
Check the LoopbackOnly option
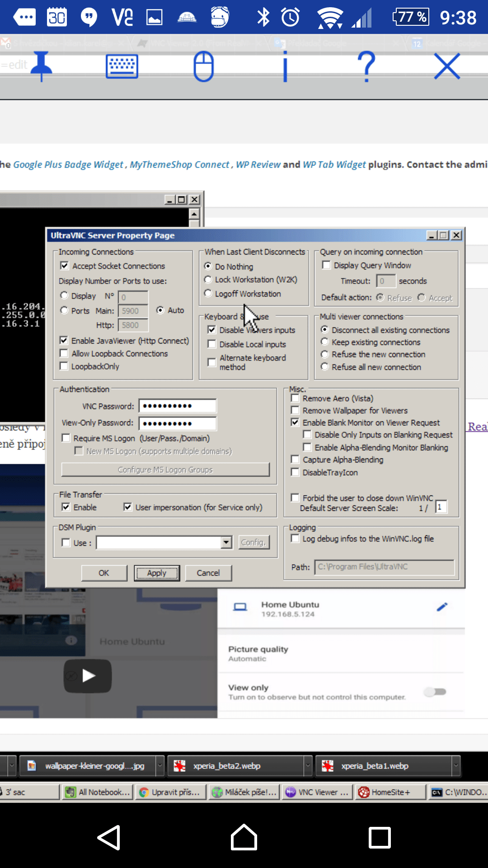[64, 366]
